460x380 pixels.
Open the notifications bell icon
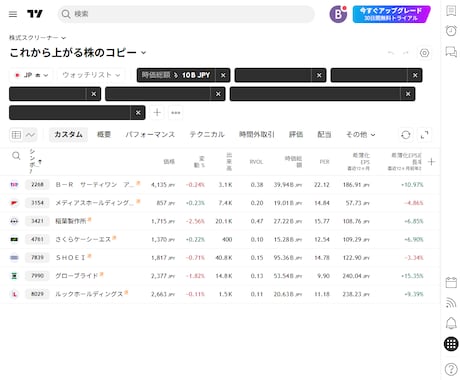(451, 323)
